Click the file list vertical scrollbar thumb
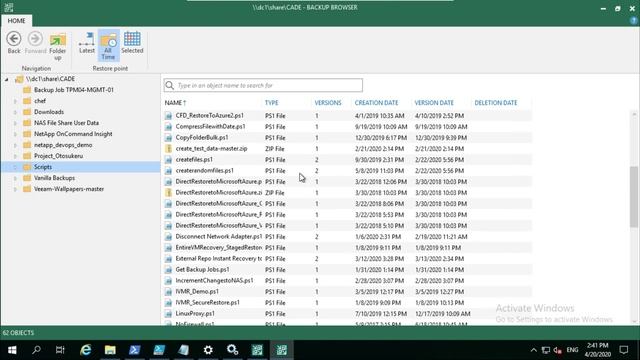This screenshot has width=640, height=360. pos(633,197)
